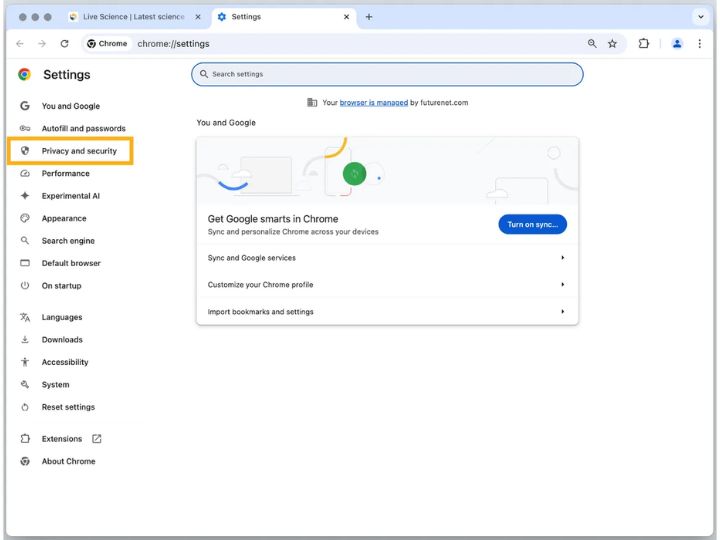The image size is (720, 540).
Task: Click the browser forward arrow
Action: click(x=42, y=44)
